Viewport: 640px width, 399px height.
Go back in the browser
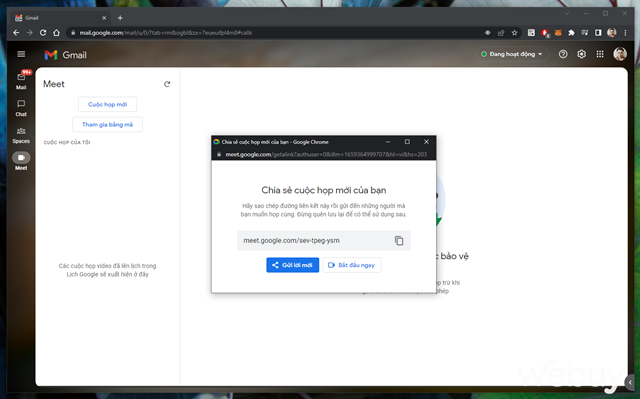pyautogui.click(x=16, y=33)
